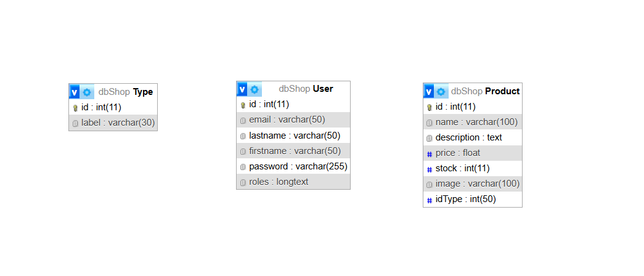
Task: Select the password : varchar(255) column row
Action: point(298,166)
